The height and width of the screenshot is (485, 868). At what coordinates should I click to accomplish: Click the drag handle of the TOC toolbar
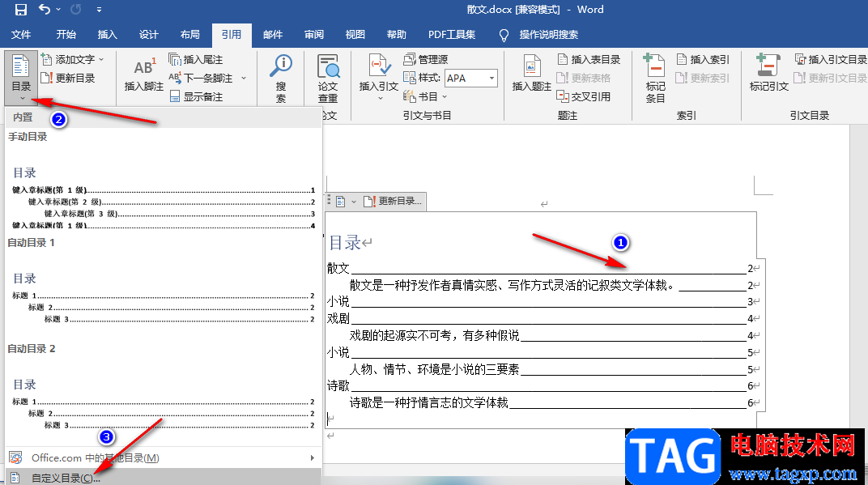pyautogui.click(x=329, y=201)
